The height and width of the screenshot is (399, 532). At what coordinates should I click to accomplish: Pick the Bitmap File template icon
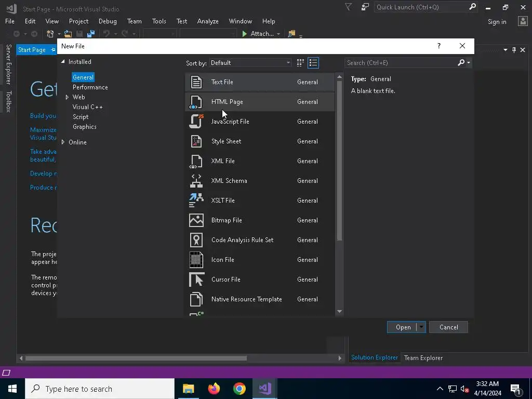(196, 220)
